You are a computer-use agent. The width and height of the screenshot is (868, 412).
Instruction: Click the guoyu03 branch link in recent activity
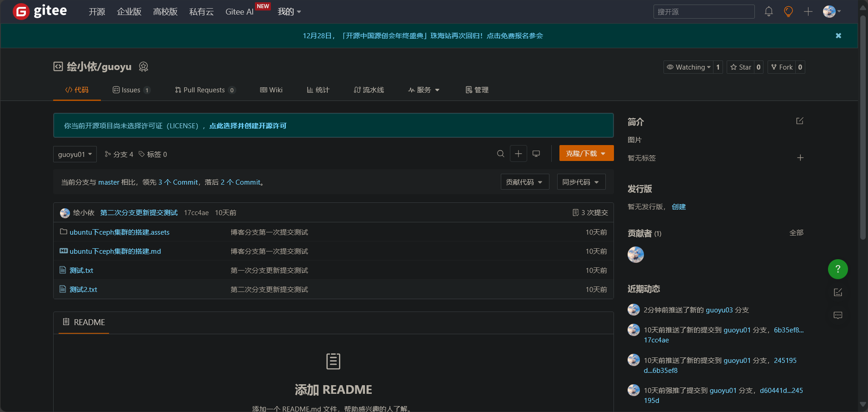pos(719,310)
